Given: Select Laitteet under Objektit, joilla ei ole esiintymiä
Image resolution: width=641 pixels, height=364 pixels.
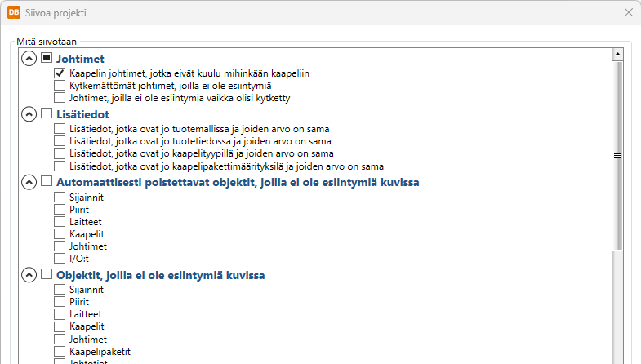Looking at the screenshot, I should tap(60, 314).
